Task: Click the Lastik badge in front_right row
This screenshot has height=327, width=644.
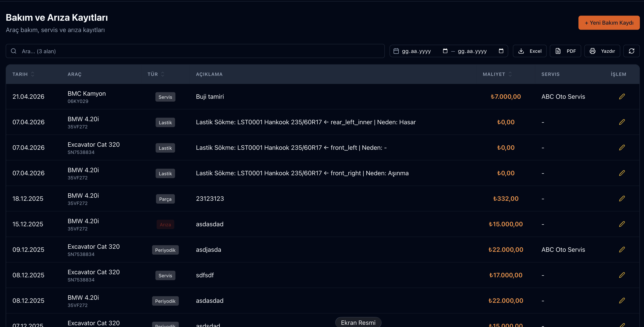Action: 165,174
